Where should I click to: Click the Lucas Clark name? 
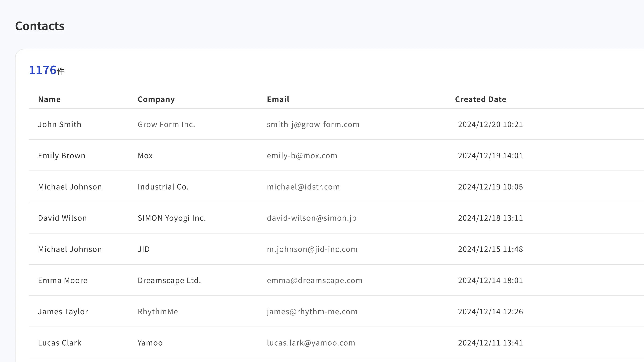(x=59, y=343)
